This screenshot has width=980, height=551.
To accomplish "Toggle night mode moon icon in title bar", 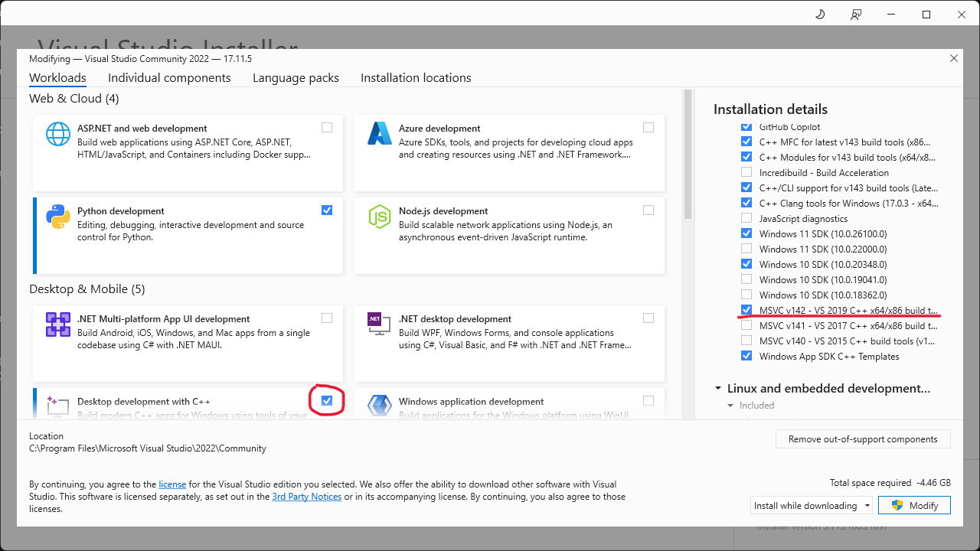I will point(820,15).
